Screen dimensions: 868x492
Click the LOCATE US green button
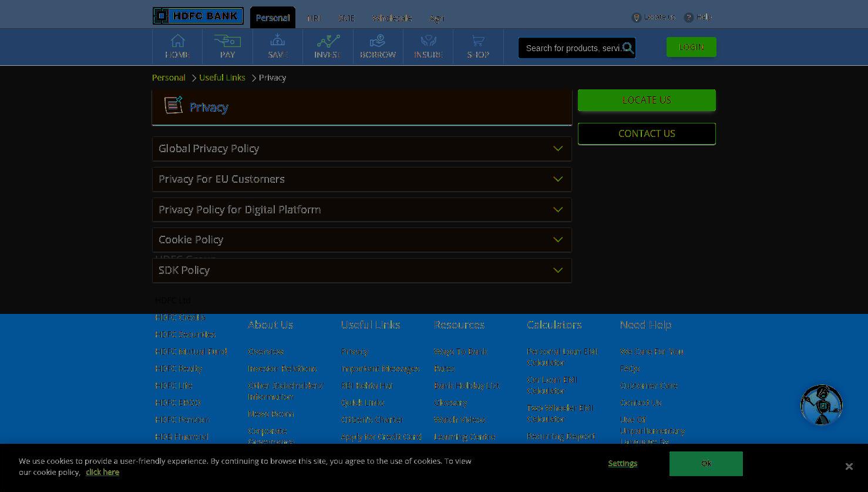point(647,100)
